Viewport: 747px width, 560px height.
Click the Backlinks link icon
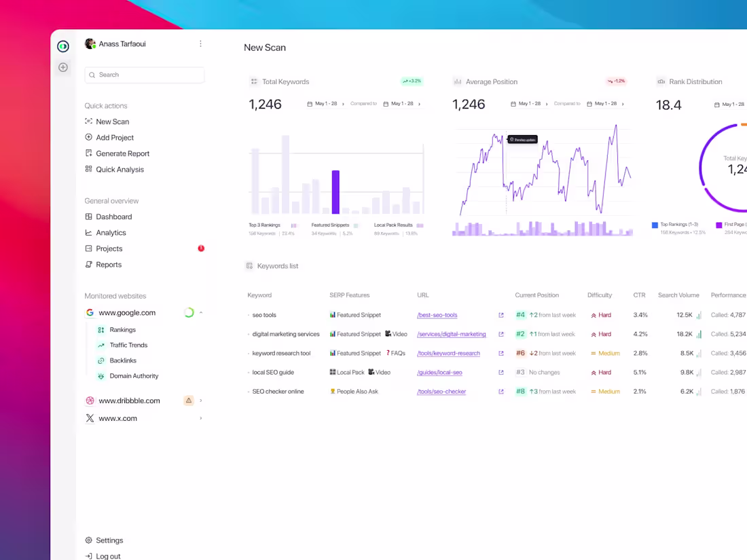pyautogui.click(x=101, y=360)
